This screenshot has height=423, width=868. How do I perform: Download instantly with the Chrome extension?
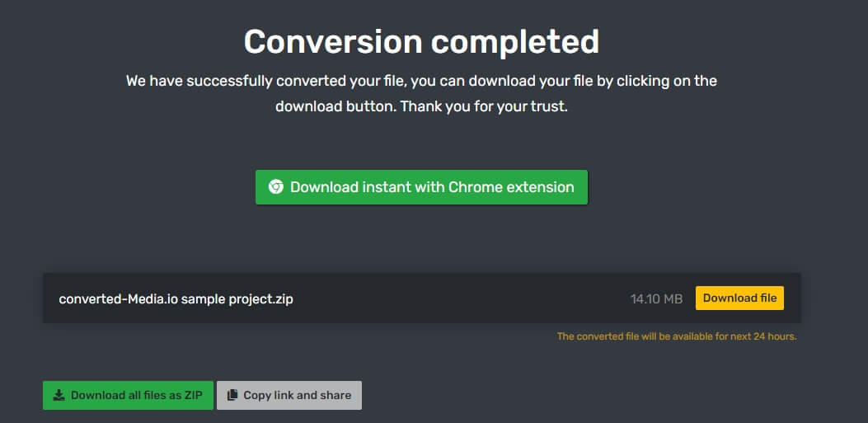pyautogui.click(x=421, y=187)
